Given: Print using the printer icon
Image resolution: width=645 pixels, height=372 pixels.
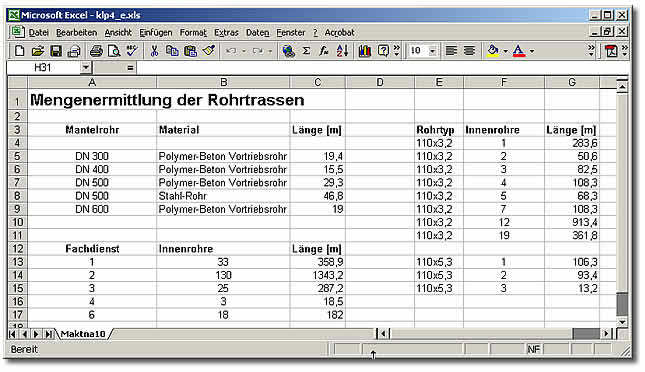Looking at the screenshot, I should (96, 51).
